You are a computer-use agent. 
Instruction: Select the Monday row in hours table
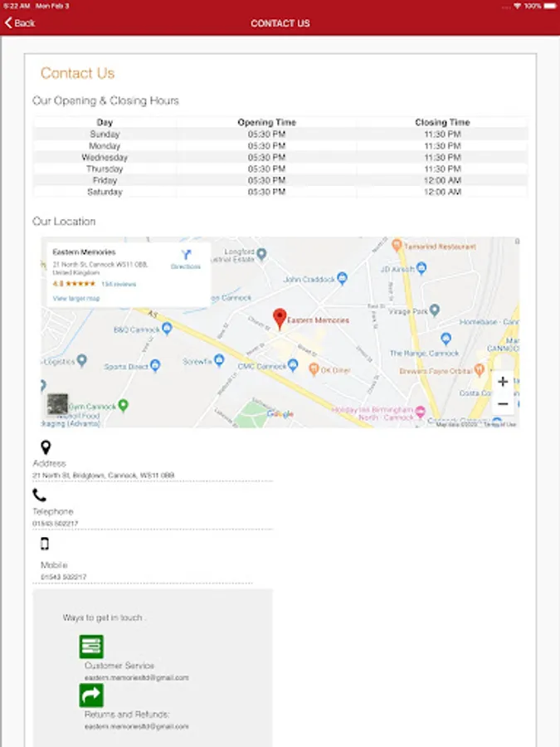(280, 146)
